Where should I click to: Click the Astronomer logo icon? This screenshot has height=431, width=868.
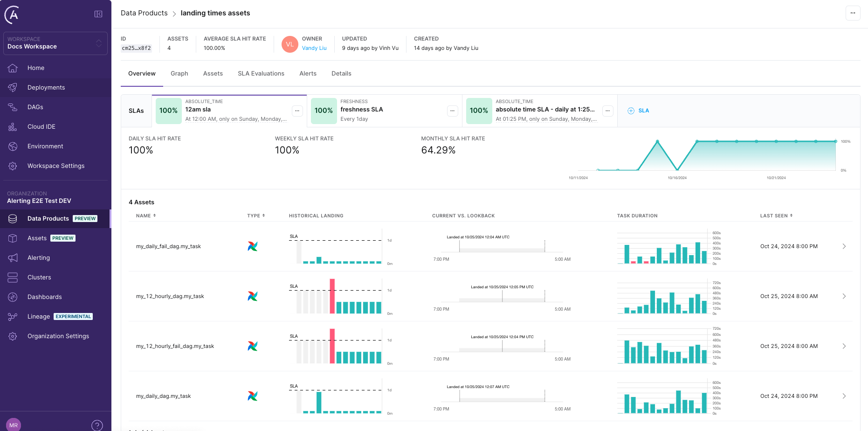click(x=12, y=14)
